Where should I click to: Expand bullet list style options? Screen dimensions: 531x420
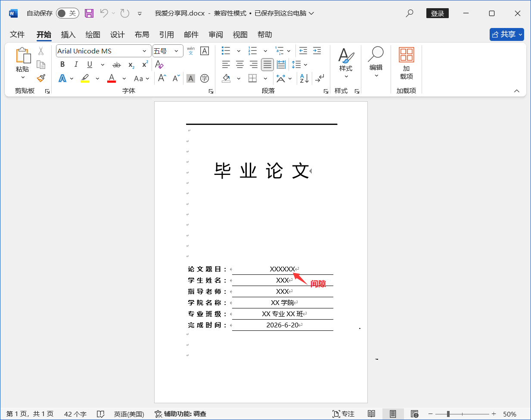click(239, 51)
